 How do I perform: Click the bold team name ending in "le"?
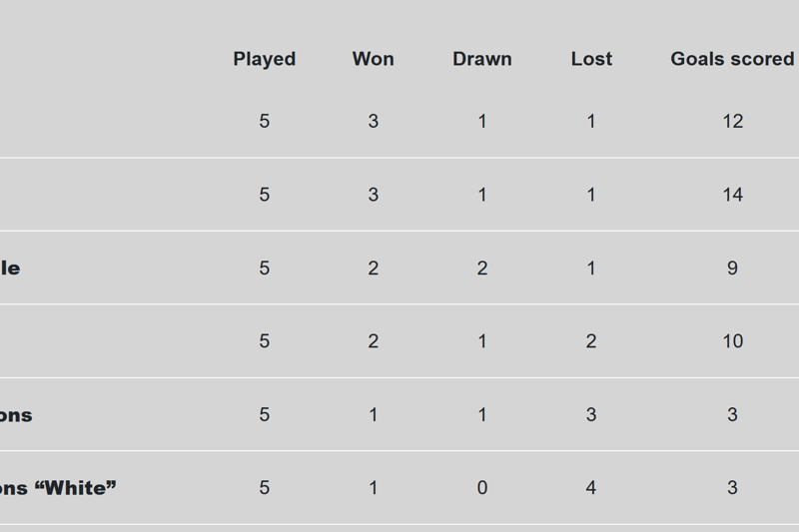point(10,267)
